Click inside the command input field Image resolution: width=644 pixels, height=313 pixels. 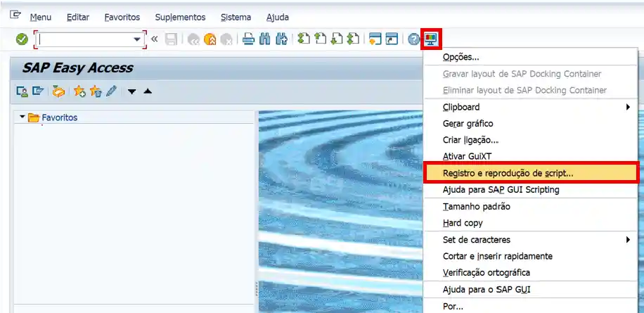[84, 39]
